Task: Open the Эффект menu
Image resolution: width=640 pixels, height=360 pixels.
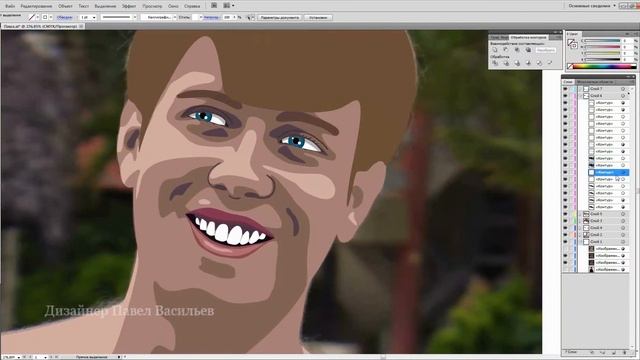Action: (129, 6)
